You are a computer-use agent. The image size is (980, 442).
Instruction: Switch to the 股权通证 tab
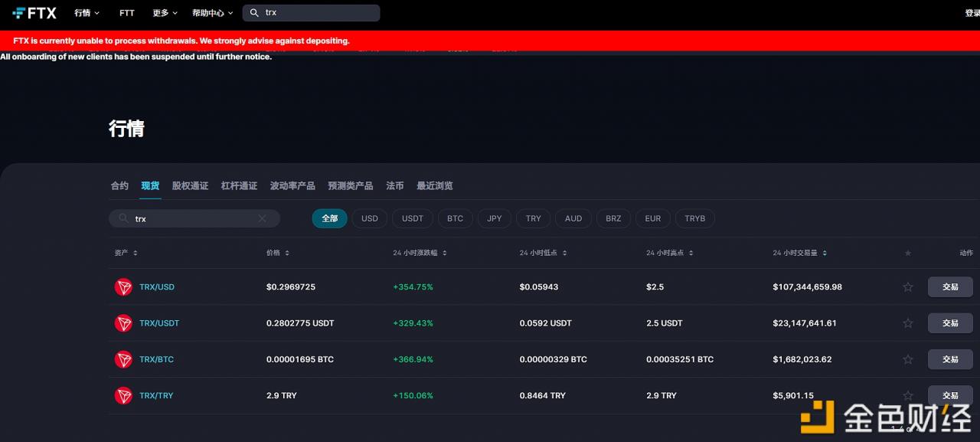tap(190, 185)
